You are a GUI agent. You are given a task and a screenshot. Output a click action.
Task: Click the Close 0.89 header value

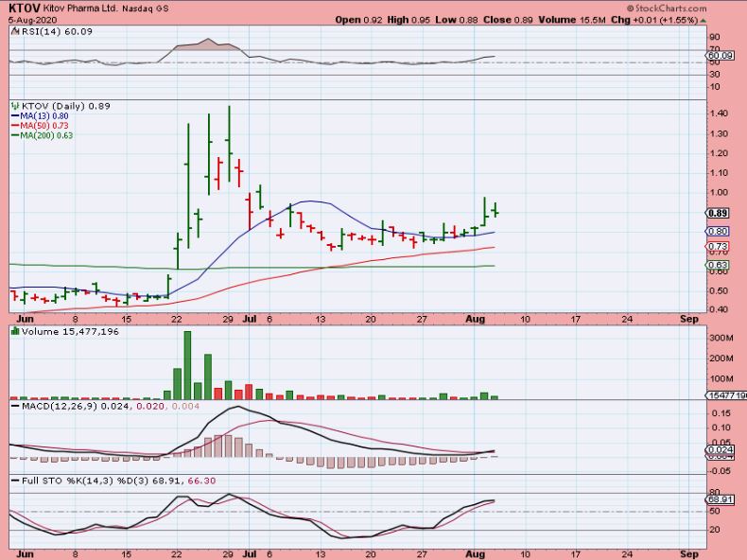tap(508, 20)
